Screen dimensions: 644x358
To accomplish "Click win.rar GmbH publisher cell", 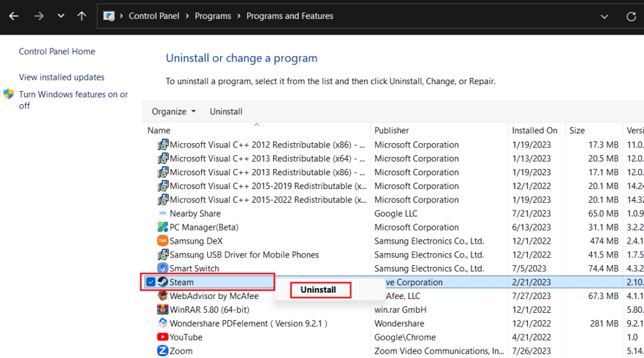I will coord(400,310).
